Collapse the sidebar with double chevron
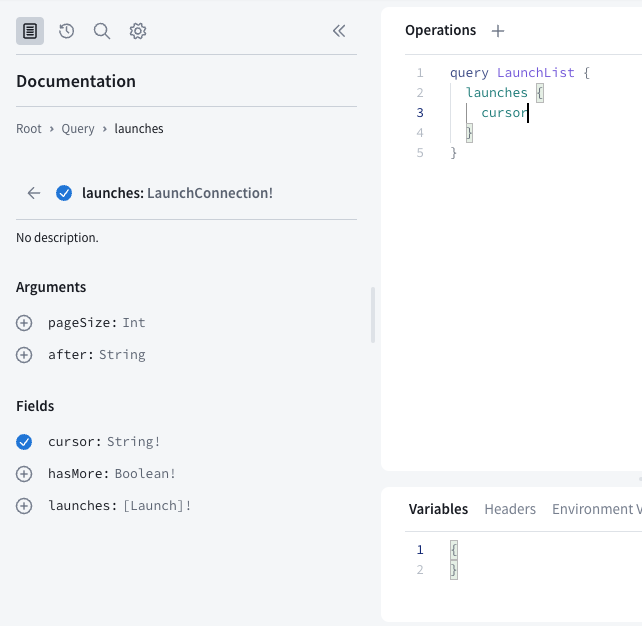The height and width of the screenshot is (626, 642). (339, 31)
